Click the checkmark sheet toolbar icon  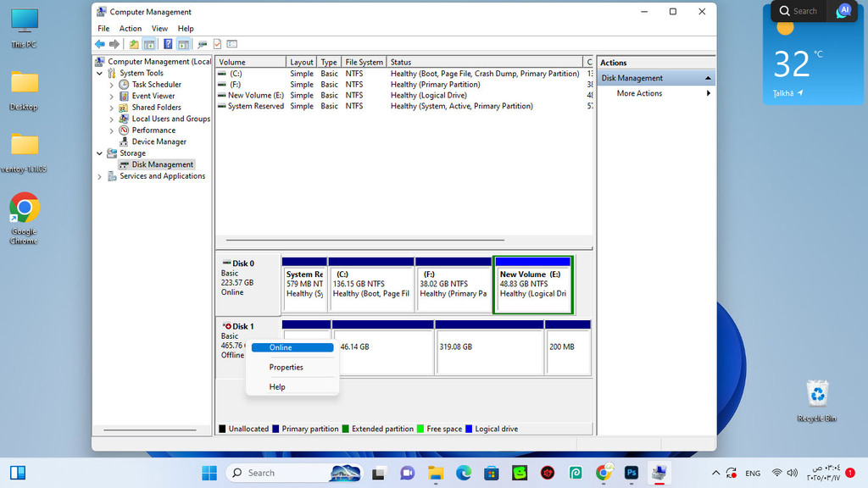(218, 44)
